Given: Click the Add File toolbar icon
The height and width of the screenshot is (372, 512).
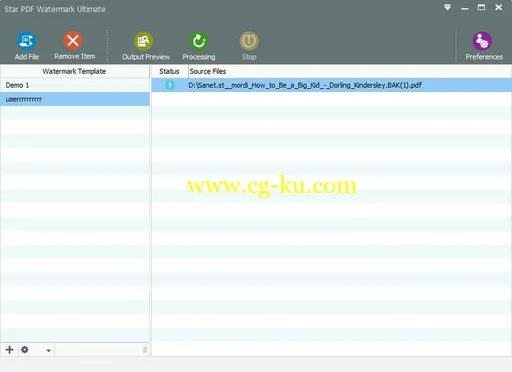Looking at the screenshot, I should [26, 41].
